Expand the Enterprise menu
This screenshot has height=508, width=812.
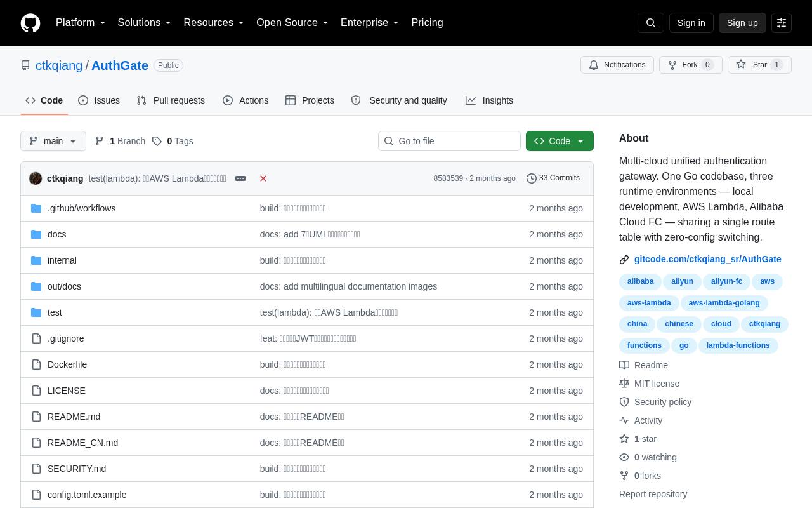(x=370, y=23)
